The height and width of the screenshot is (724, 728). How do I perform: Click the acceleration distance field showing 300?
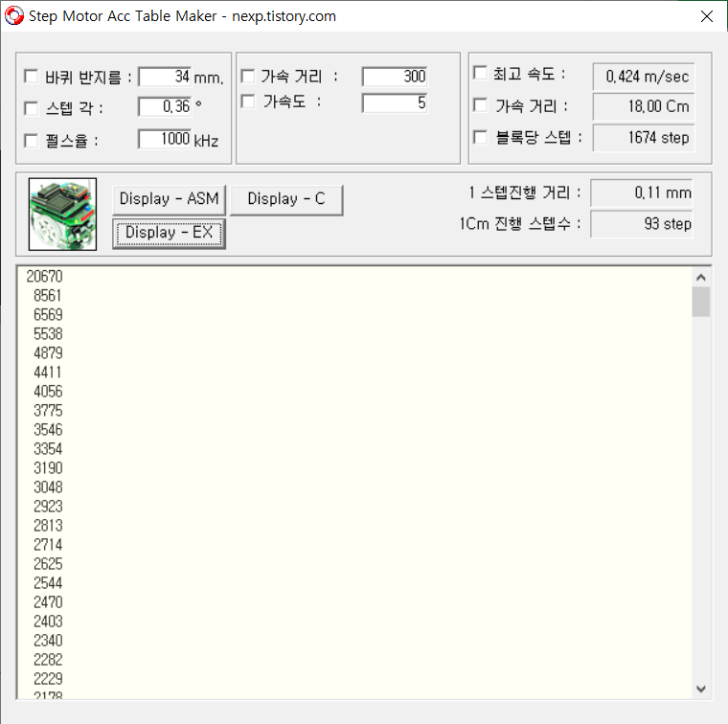coord(395,77)
